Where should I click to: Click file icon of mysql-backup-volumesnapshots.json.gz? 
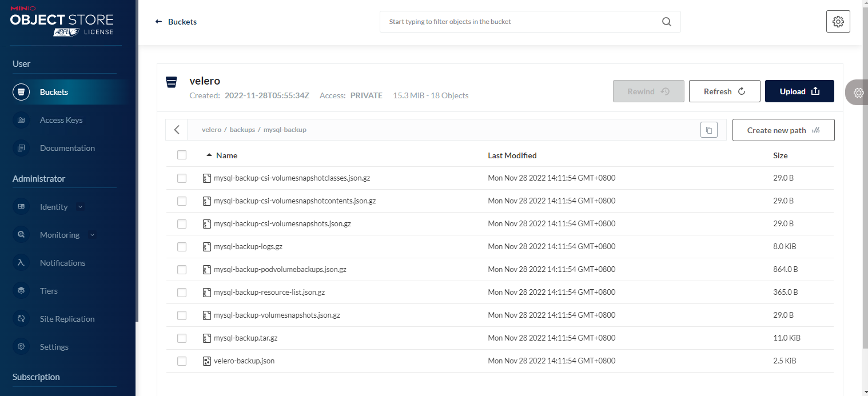pyautogui.click(x=207, y=315)
